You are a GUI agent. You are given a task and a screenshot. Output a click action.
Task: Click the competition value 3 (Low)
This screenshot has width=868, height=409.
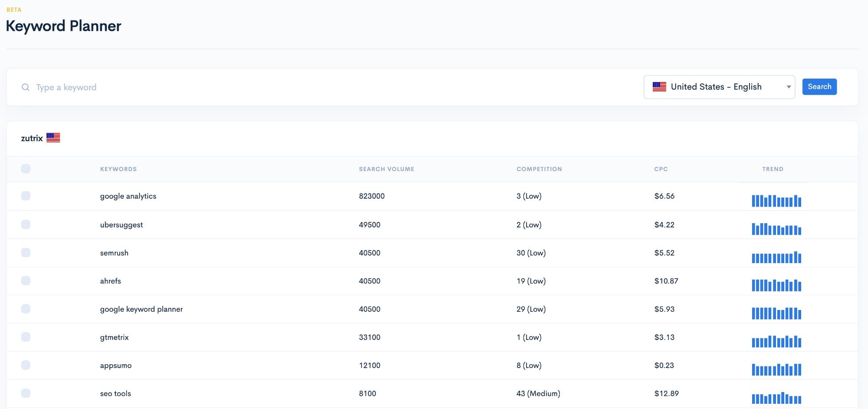tap(529, 196)
